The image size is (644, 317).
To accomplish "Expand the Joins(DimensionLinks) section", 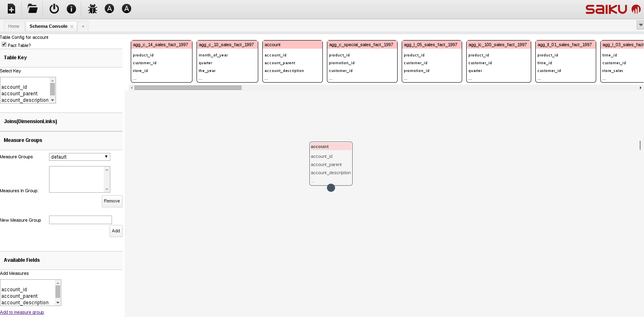I will pos(61,121).
